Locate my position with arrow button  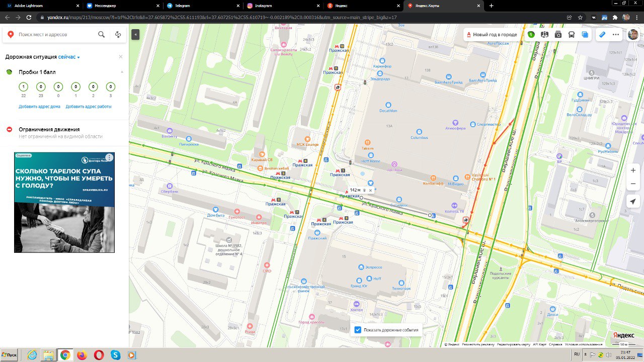pos(633,201)
